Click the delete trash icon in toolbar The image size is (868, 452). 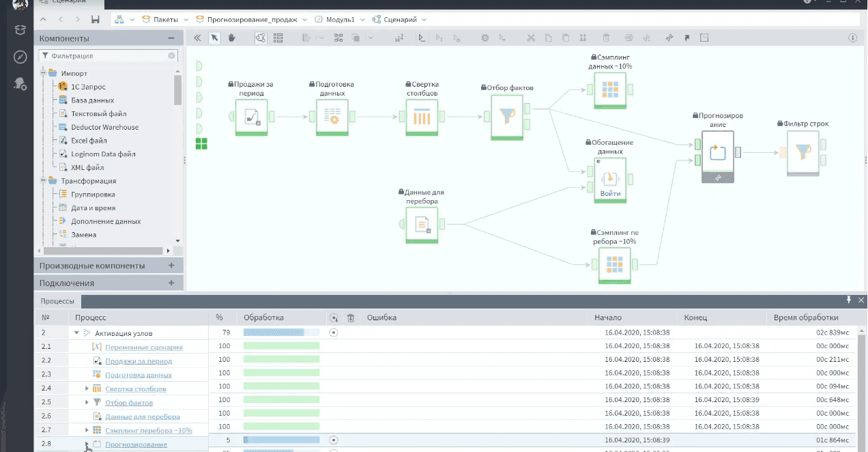point(606,38)
